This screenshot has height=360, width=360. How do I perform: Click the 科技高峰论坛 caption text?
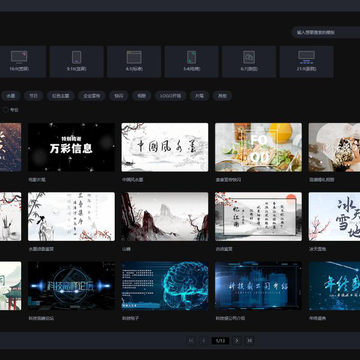(41, 318)
